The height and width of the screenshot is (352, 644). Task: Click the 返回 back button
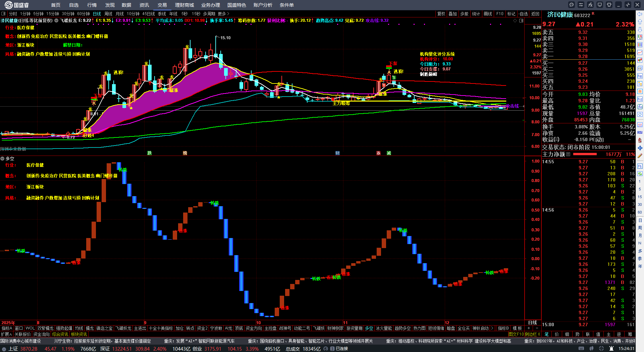coord(535,14)
